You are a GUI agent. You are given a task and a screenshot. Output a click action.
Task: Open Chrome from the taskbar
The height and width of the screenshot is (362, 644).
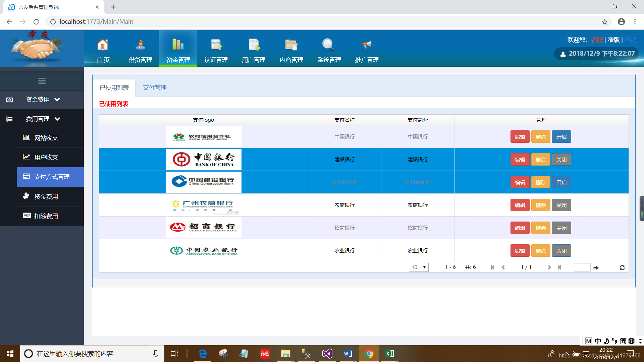(x=369, y=354)
